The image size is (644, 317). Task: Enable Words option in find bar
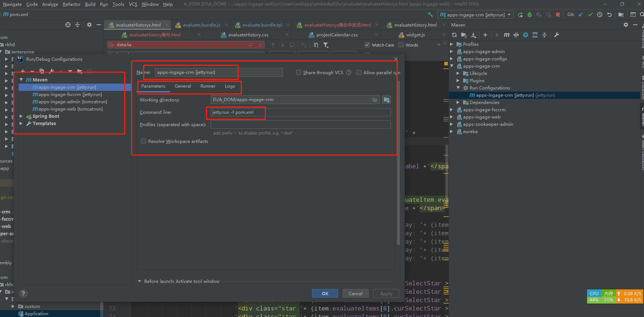pyautogui.click(x=401, y=45)
